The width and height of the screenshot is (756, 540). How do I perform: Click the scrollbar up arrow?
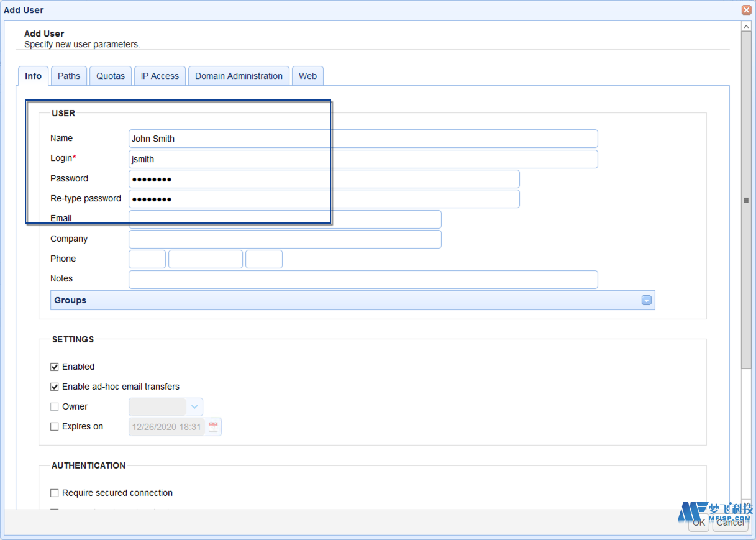coord(746,26)
